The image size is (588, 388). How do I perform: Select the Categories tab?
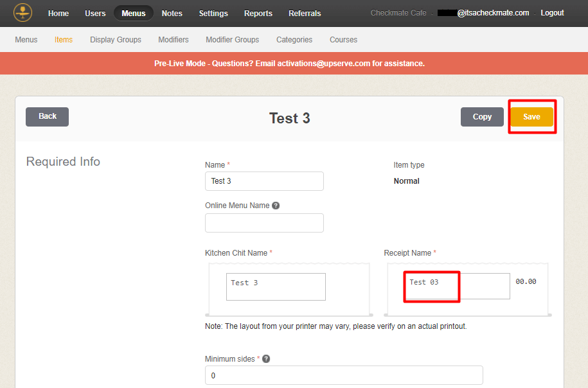(294, 40)
